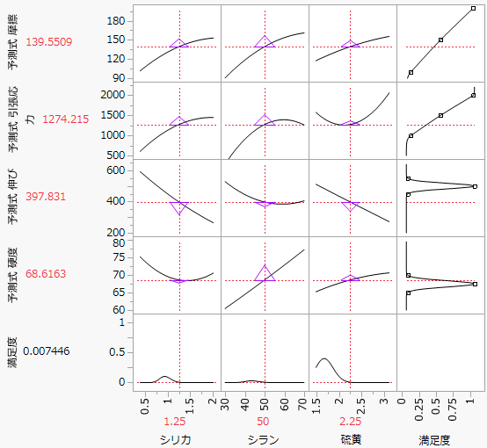Select middle desirability handle in 摩擦 row

click(440, 40)
